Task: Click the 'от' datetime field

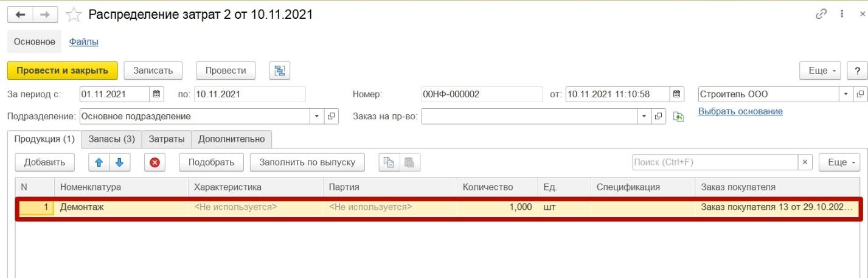Action: 617,94
